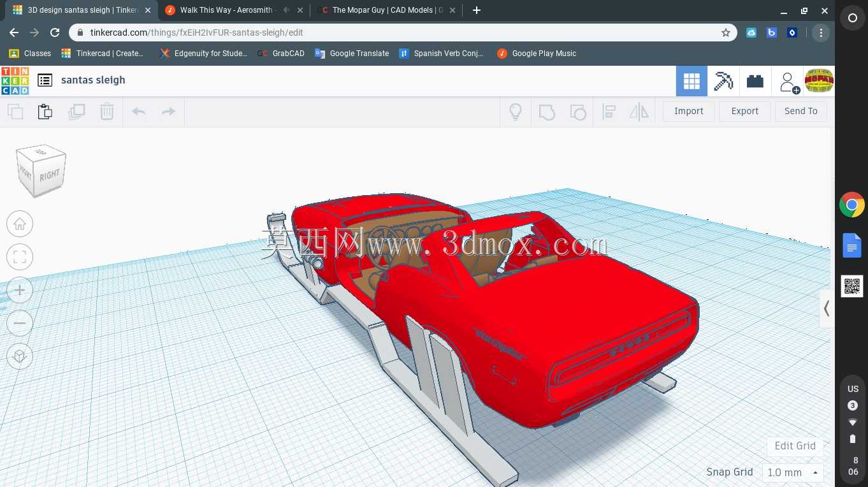Open the Google Translate bookmark

[352, 54]
